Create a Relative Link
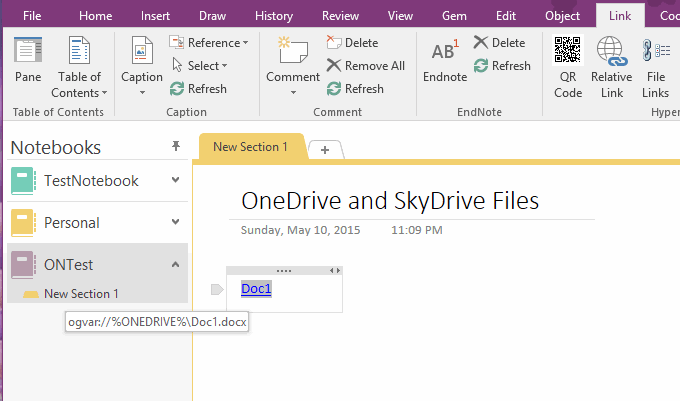 point(611,67)
